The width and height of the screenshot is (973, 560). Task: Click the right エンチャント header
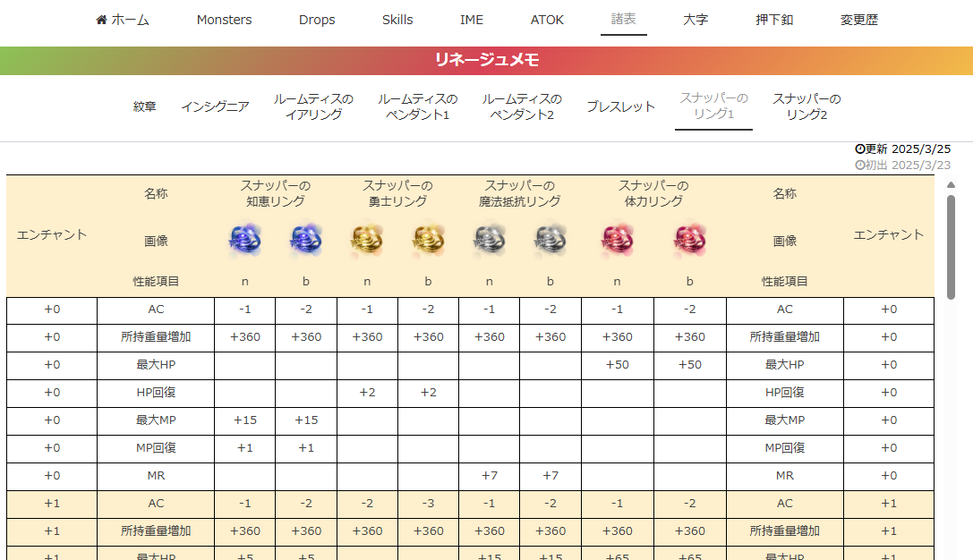(889, 234)
